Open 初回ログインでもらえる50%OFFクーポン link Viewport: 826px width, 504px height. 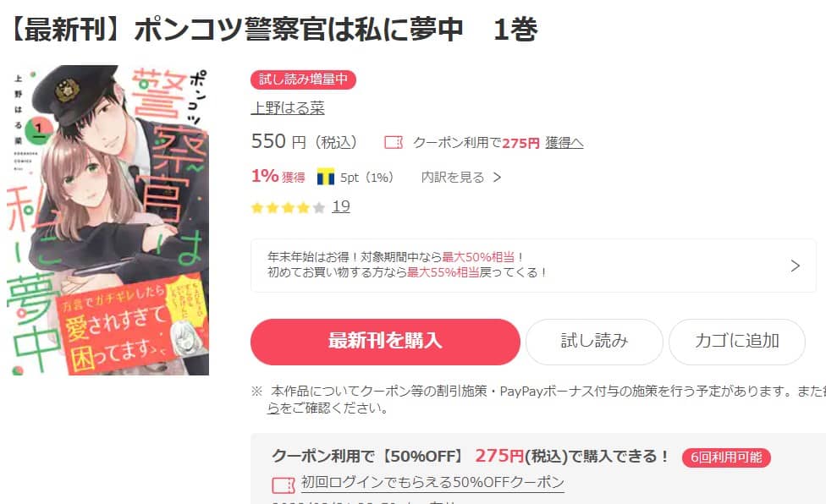(x=432, y=482)
